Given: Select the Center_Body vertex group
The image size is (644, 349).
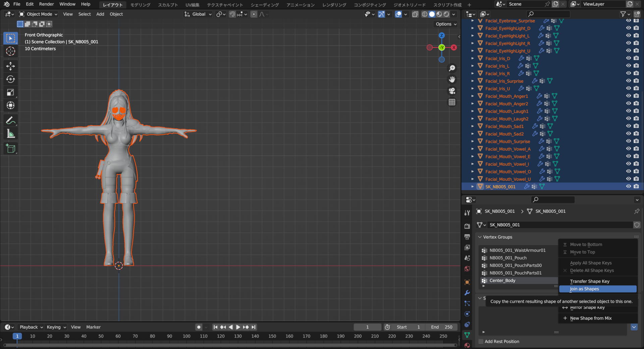Looking at the screenshot, I should pos(519,280).
